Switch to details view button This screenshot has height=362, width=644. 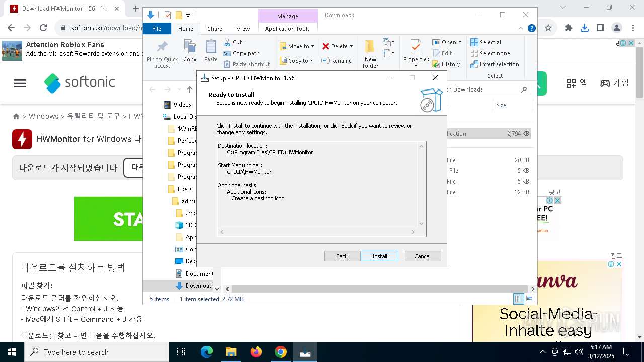coord(519,299)
